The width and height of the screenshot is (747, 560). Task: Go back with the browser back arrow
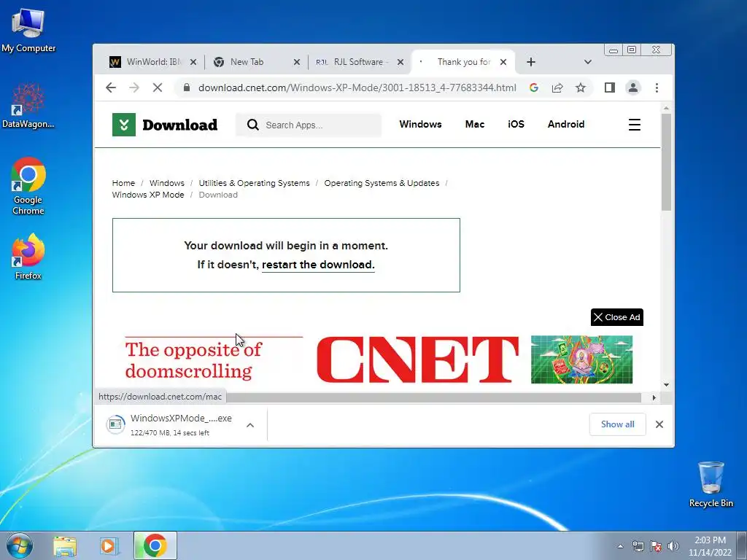click(111, 87)
